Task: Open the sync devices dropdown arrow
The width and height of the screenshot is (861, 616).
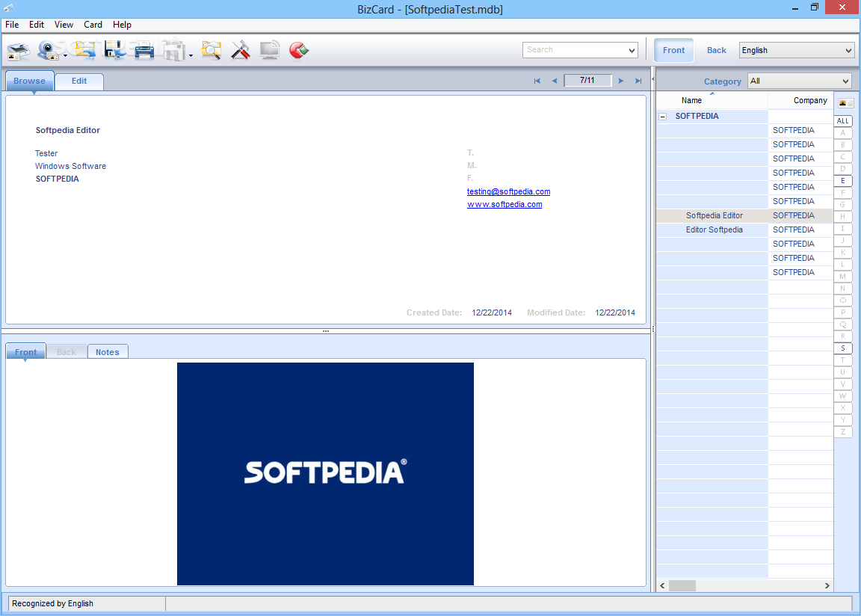Action: tap(191, 55)
